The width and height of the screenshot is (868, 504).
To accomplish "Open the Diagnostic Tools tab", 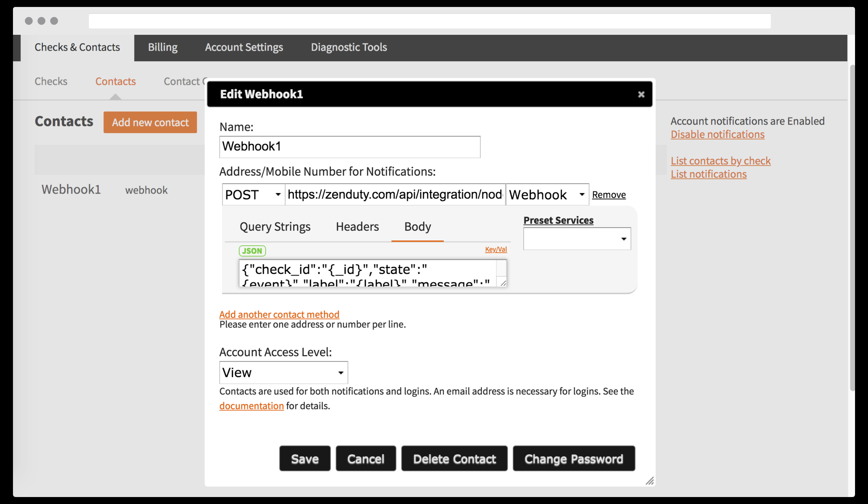I will coord(349,47).
